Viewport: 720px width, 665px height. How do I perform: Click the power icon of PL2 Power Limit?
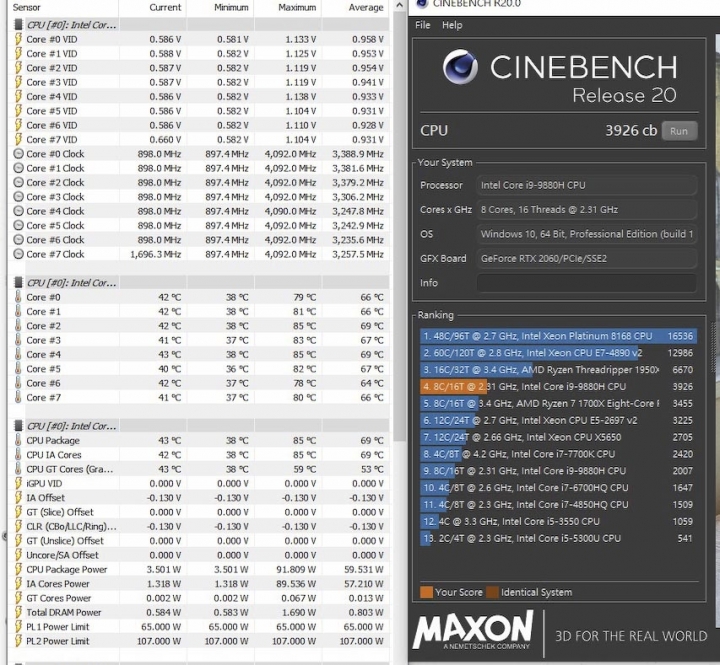pos(18,641)
